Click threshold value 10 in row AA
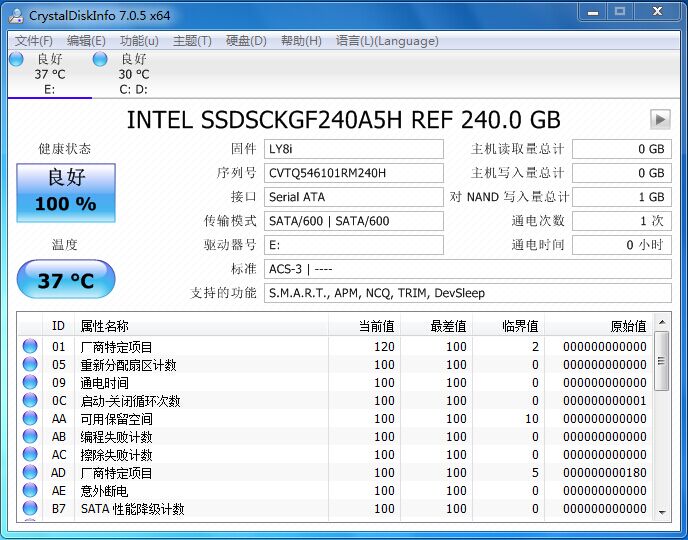Screen dimensions: 688x540 point(532,418)
